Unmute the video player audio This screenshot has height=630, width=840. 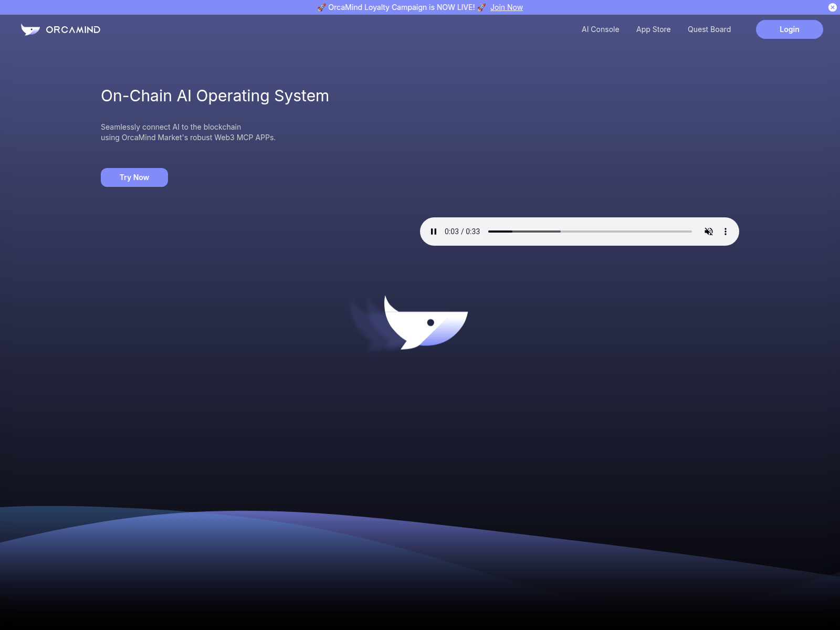[x=709, y=232]
